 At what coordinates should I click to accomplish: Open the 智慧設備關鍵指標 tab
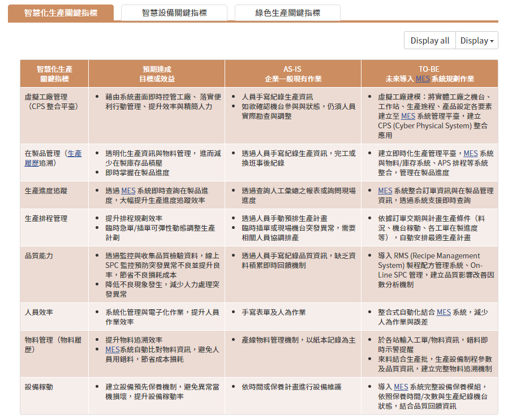[174, 13]
